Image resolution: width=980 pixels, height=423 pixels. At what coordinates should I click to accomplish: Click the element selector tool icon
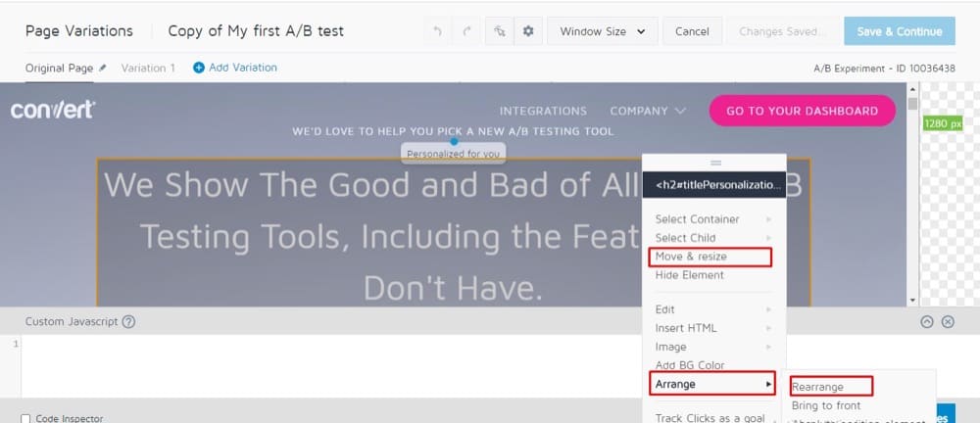499,31
